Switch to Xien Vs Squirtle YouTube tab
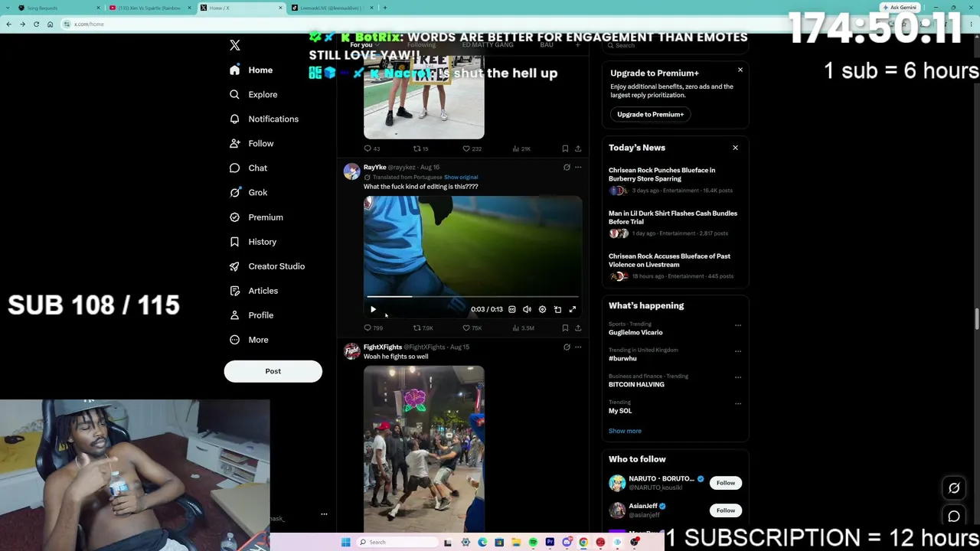This screenshot has height=551, width=980. (149, 8)
